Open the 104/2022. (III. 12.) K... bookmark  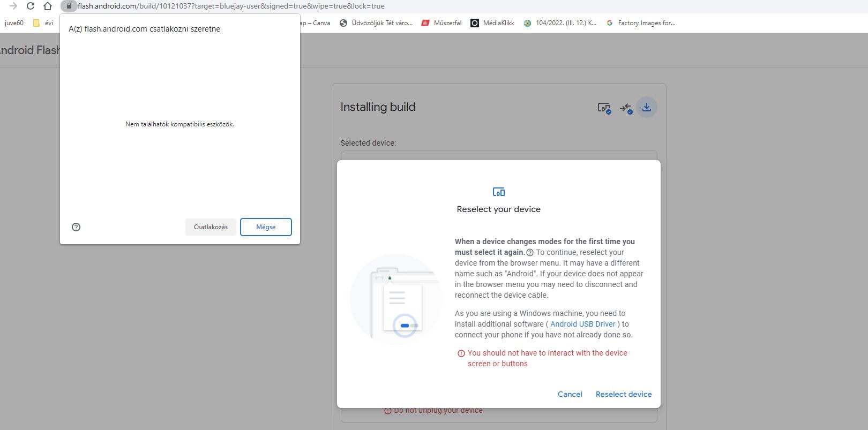click(560, 23)
